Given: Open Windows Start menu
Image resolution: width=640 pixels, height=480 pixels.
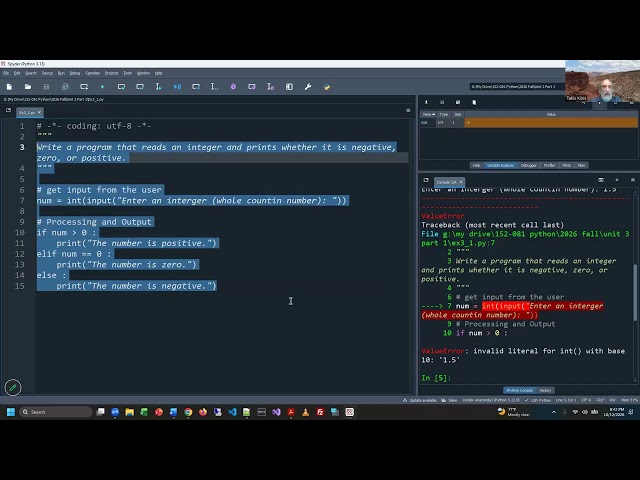Looking at the screenshot, I should click(11, 412).
